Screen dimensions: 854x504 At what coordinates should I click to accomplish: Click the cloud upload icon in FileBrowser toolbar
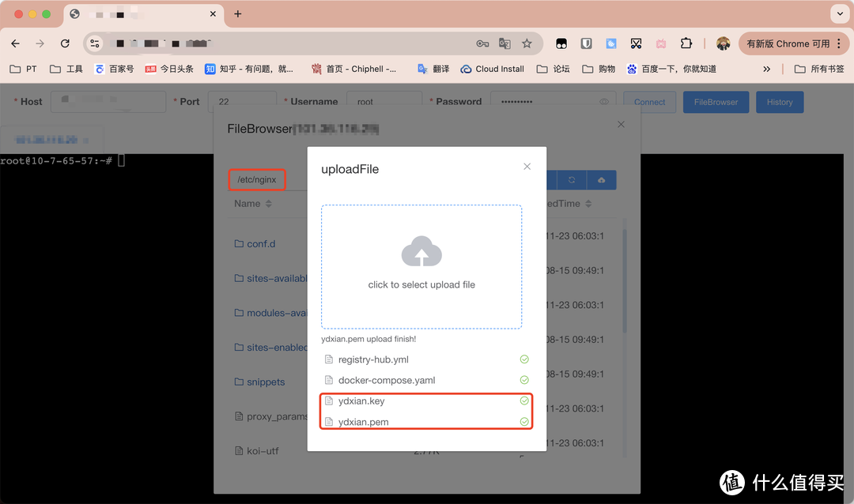(601, 180)
